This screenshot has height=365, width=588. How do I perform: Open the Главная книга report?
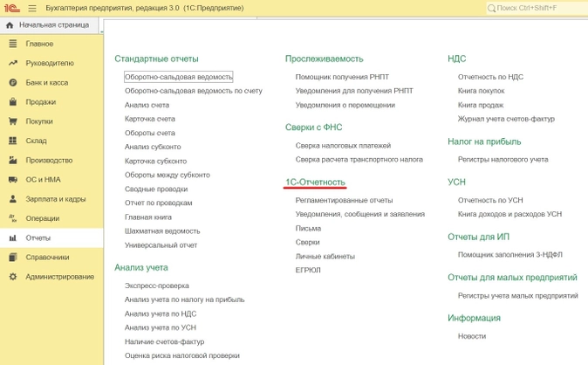pyautogui.click(x=148, y=217)
